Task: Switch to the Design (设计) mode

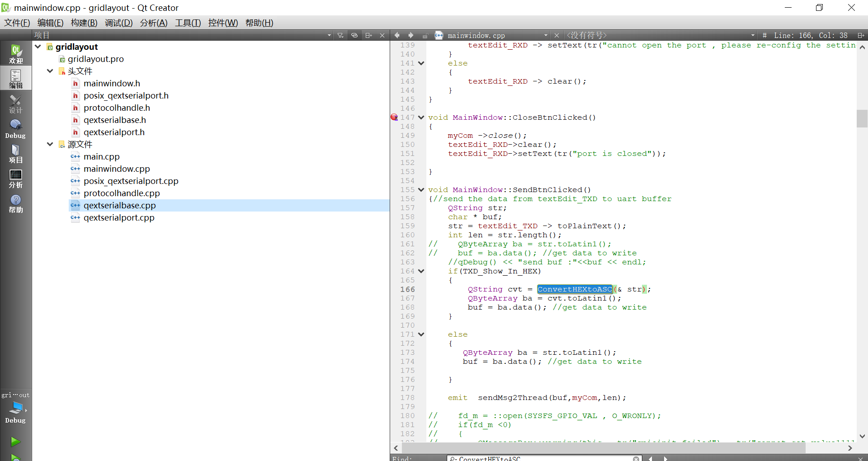Action: click(16, 103)
